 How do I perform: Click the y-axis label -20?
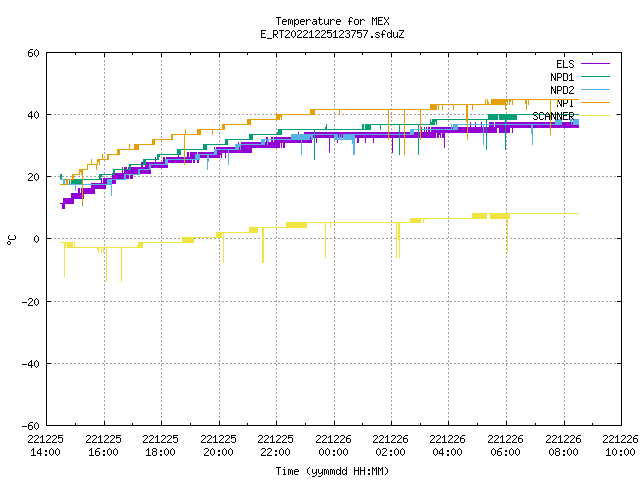tap(31, 302)
